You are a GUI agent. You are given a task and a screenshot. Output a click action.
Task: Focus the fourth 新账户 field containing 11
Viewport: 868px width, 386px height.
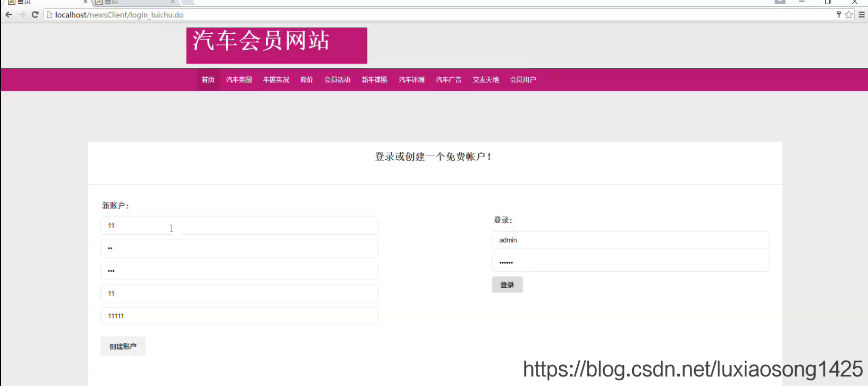239,293
